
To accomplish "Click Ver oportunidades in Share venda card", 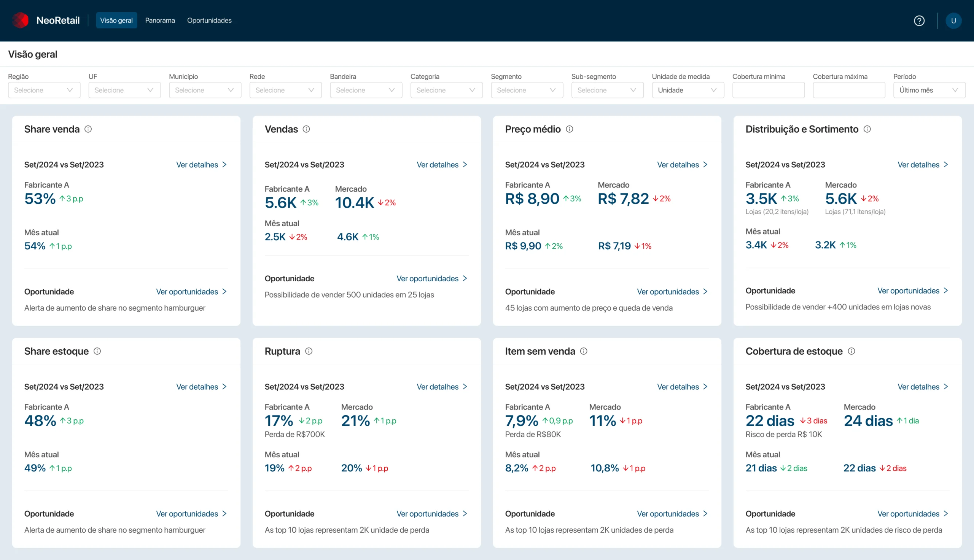I will 192,292.
